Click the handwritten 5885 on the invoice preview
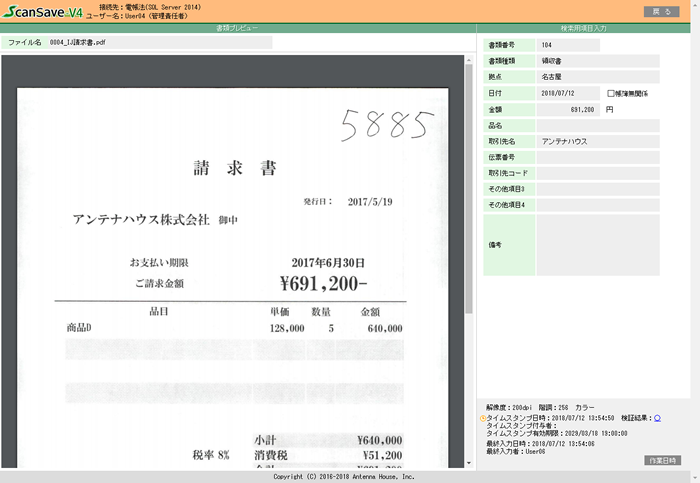This screenshot has width=700, height=483. (x=388, y=124)
